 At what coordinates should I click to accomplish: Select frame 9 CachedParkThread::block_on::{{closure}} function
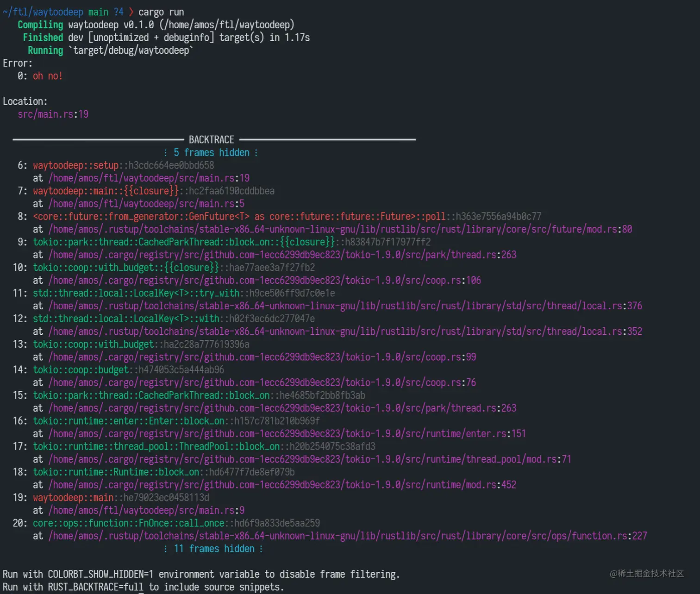[x=184, y=242]
